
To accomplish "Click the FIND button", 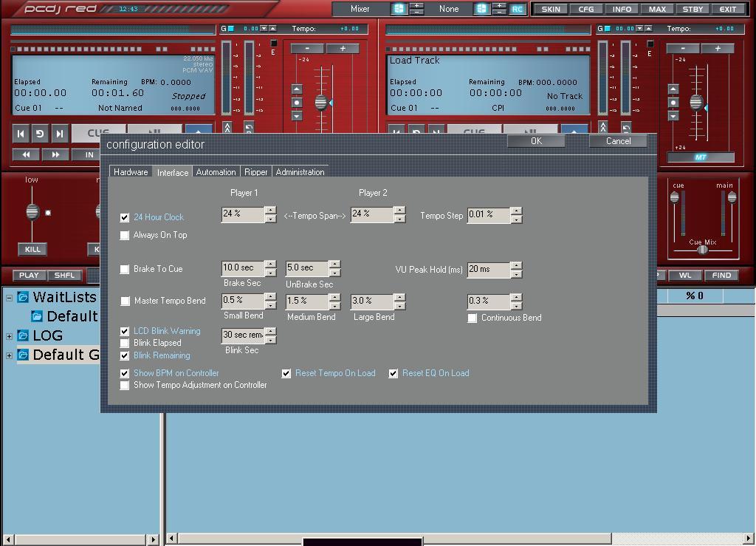I will (721, 276).
